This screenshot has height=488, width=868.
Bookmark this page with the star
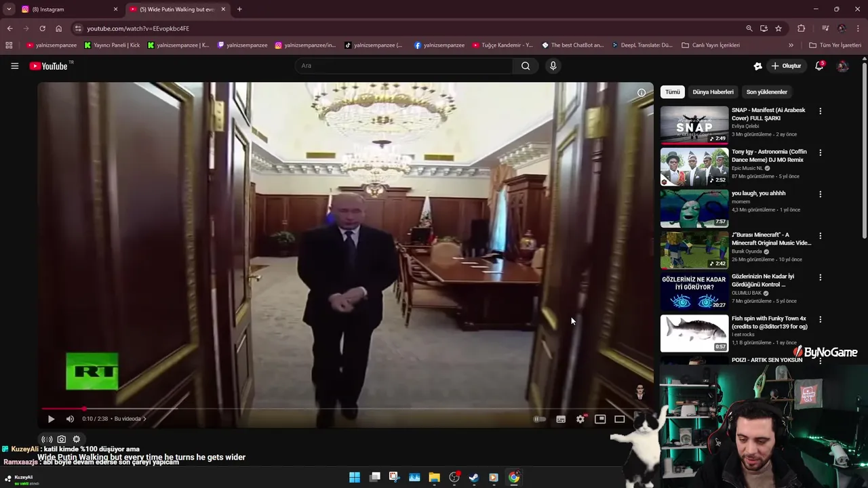pyautogui.click(x=778, y=28)
